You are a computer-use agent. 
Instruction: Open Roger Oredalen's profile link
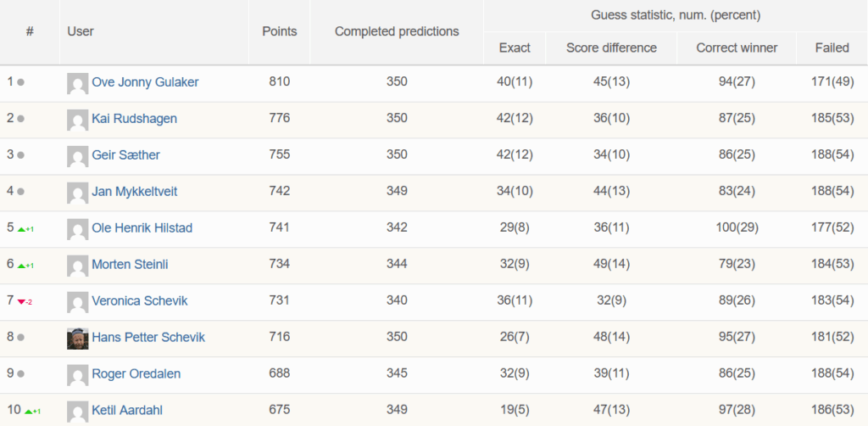tap(136, 374)
